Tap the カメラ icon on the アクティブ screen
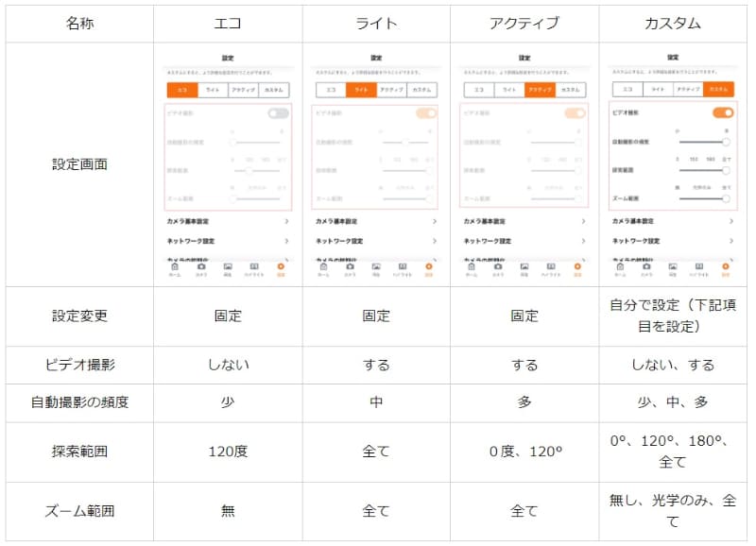The height and width of the screenshot is (546, 756). 499,265
